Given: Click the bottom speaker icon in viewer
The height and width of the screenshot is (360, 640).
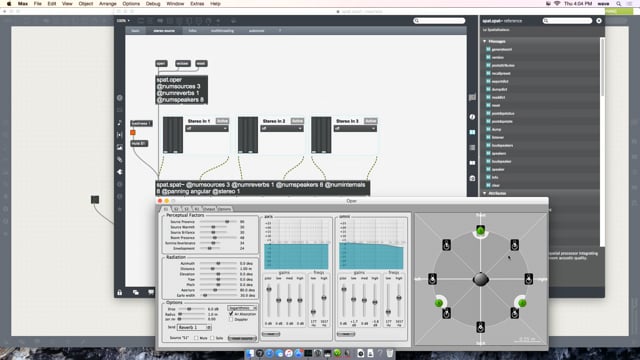Looking at the screenshot, I should click(x=480, y=327).
